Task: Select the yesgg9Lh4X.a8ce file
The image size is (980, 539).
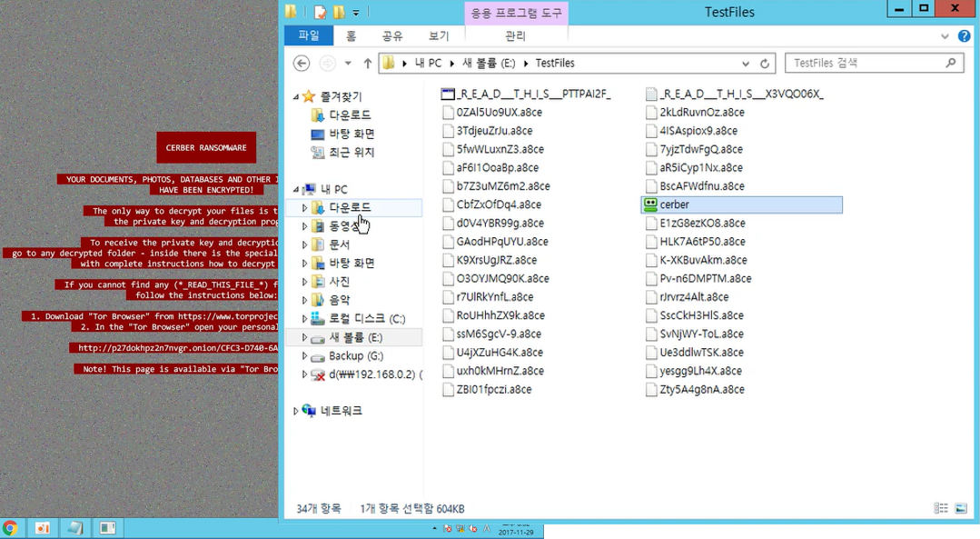Action: (x=694, y=371)
